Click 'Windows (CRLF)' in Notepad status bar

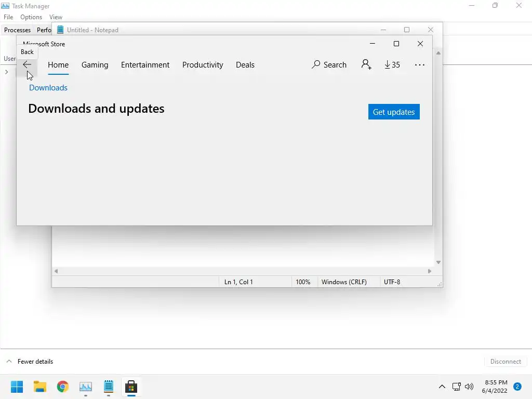pyautogui.click(x=344, y=282)
